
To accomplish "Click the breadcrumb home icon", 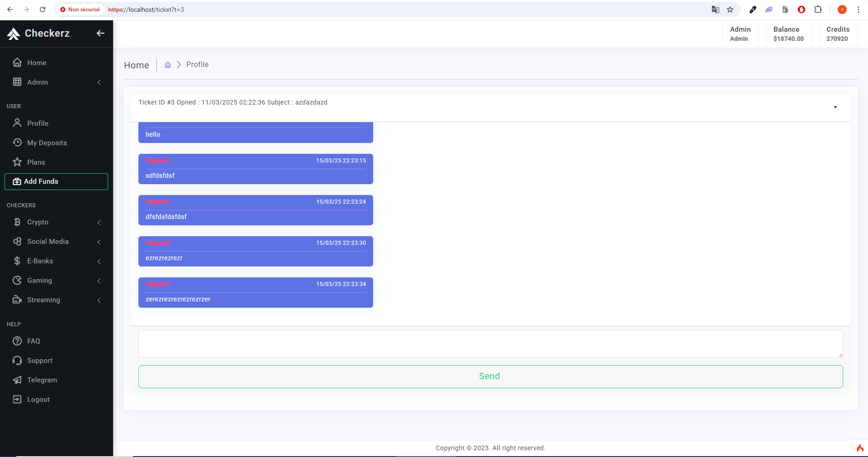I will click(x=168, y=65).
